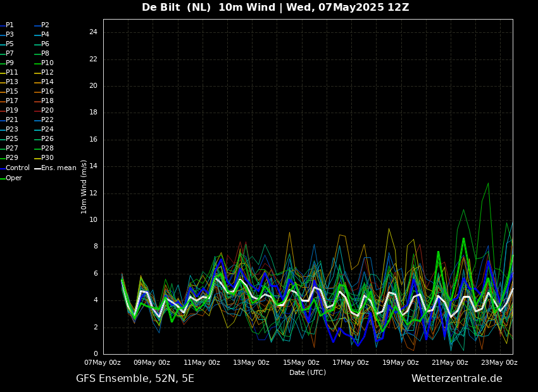Click the 21May 00z axis label

(450, 362)
